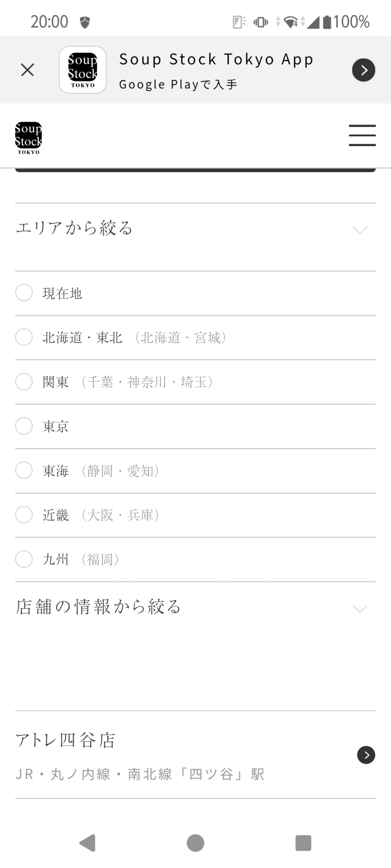Tap the Soup Stock Tokyo app icon in banner
The height and width of the screenshot is (868, 391).
pyautogui.click(x=83, y=70)
